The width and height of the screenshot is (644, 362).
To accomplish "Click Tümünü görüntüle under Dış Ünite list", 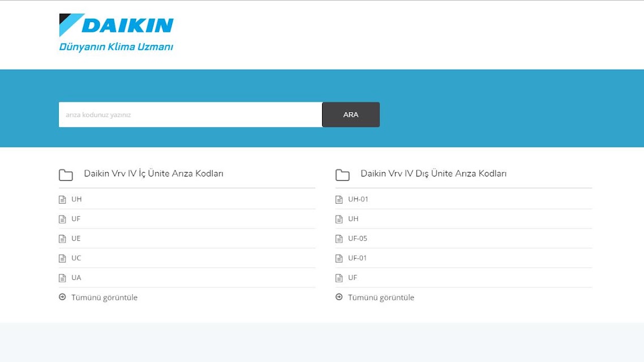I will click(x=381, y=298).
